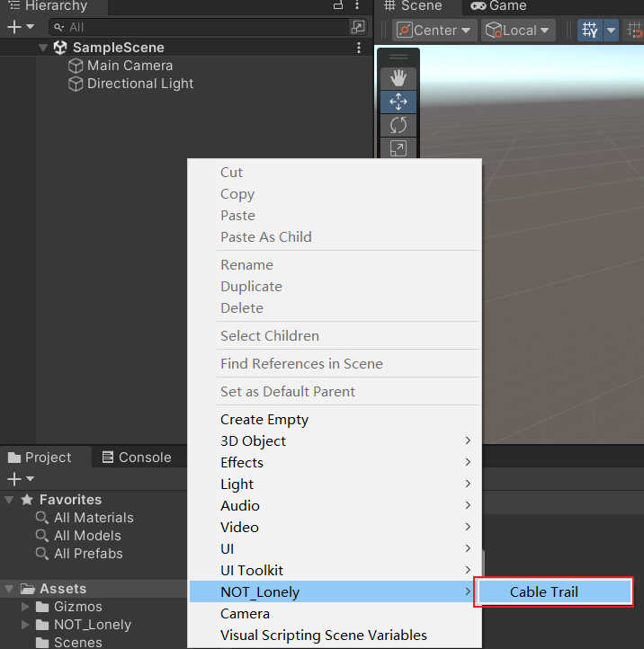Open the Project create plus dropdown

point(21,479)
